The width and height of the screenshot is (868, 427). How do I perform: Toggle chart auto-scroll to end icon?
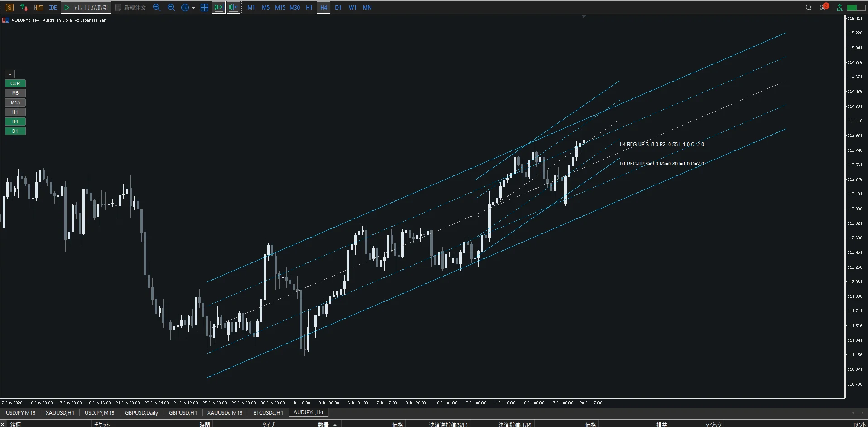coord(219,7)
